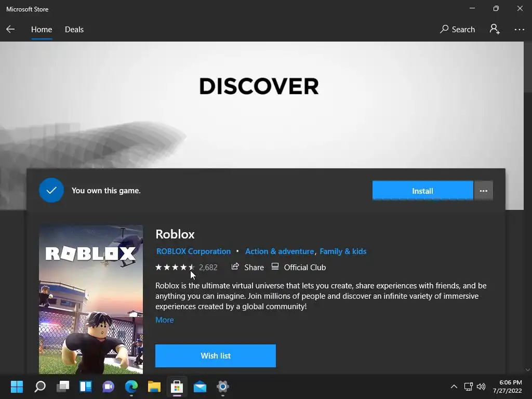Open network status tray icon
The height and width of the screenshot is (399, 532).
click(469, 387)
